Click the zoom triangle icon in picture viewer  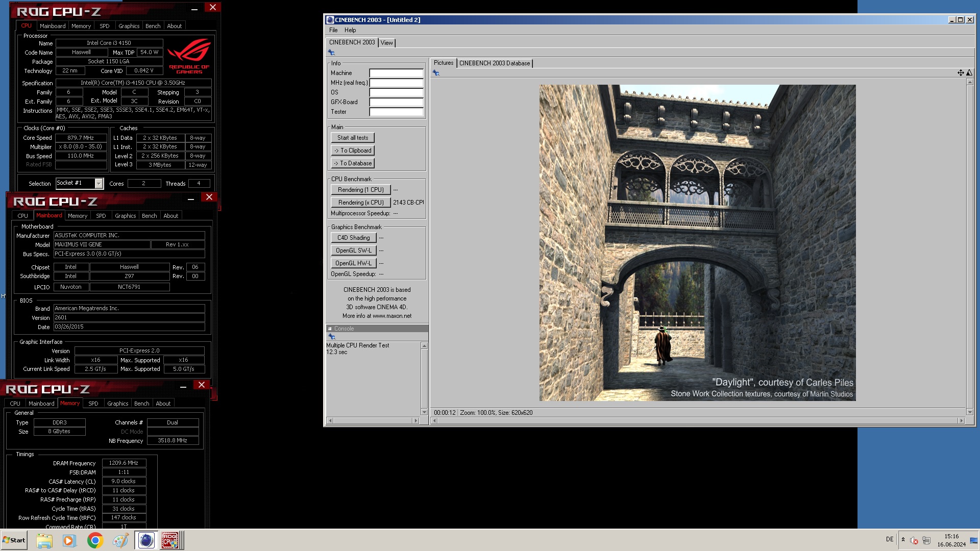[x=969, y=73]
